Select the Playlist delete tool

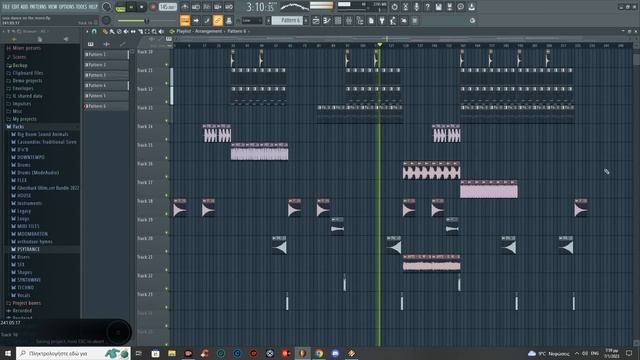pyautogui.click(x=119, y=31)
